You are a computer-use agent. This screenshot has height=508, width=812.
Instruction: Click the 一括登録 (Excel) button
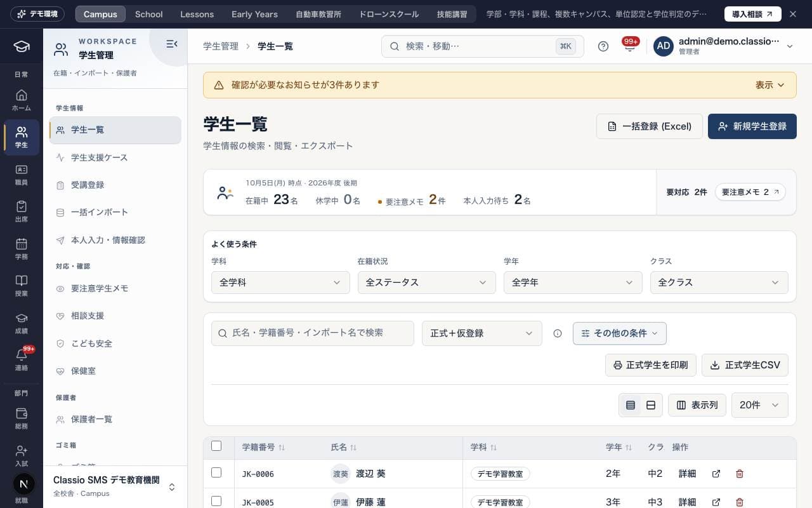click(x=650, y=126)
